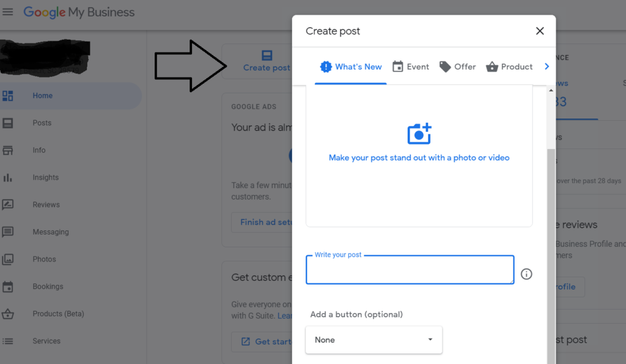The image size is (626, 364).
Task: Click the Create post icon above label
Action: coord(267,55)
